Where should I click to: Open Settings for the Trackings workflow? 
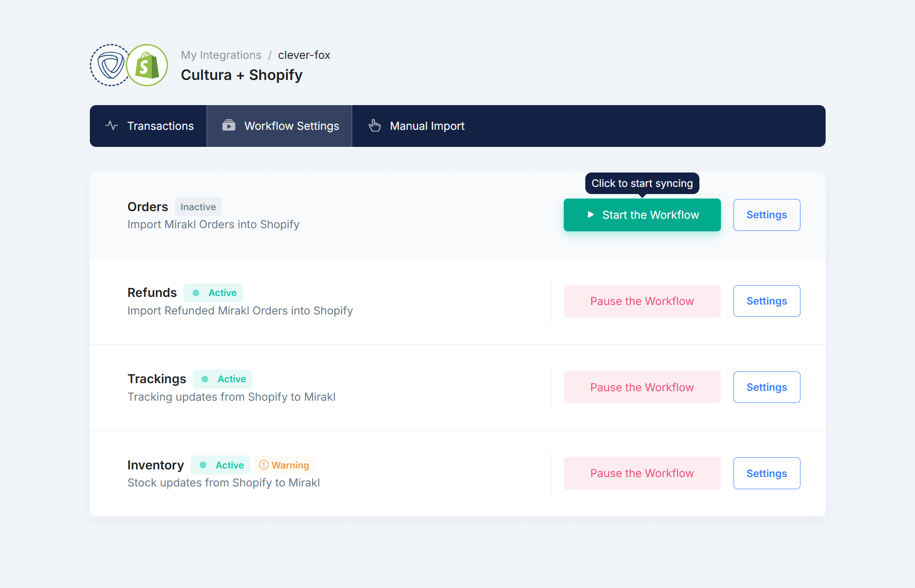(766, 387)
